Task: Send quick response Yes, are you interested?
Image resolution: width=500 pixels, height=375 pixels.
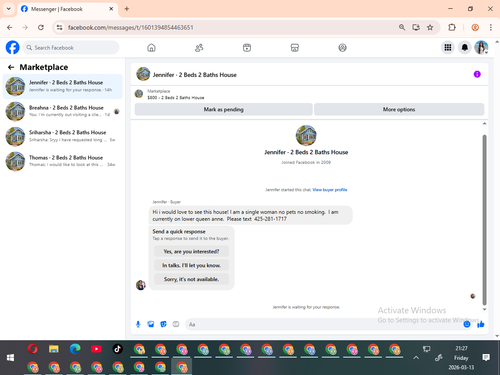Action: 191,251
